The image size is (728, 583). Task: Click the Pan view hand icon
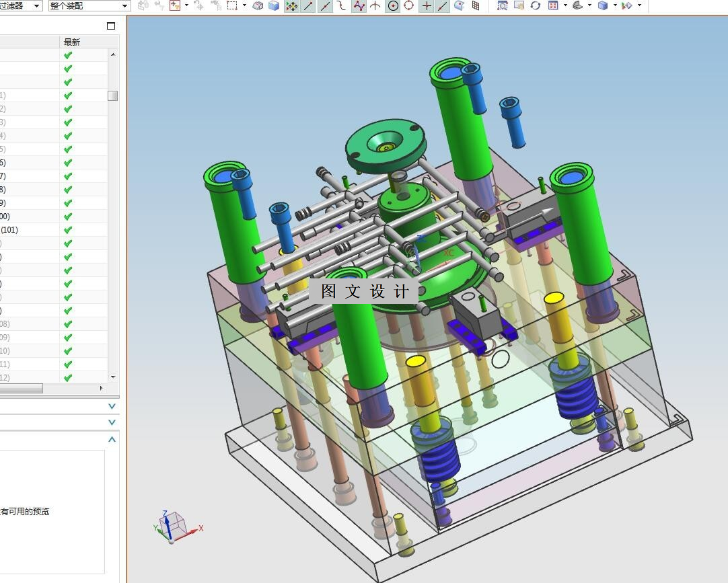point(519,5)
